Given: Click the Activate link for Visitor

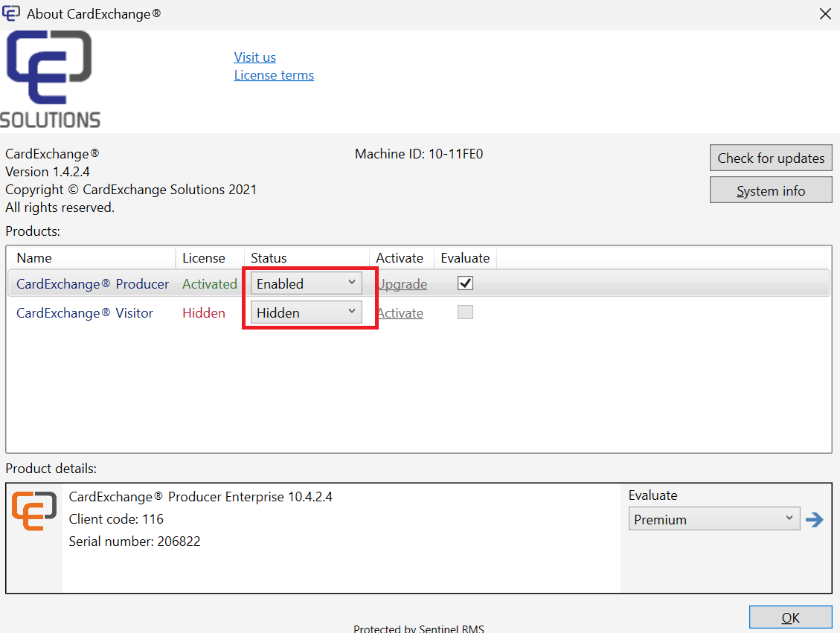Looking at the screenshot, I should point(400,312).
